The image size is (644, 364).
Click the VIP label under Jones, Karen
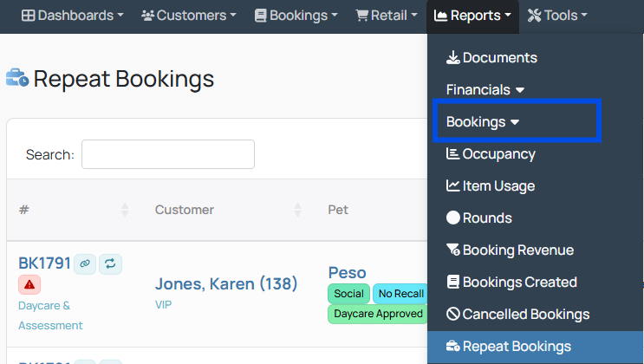point(163,305)
